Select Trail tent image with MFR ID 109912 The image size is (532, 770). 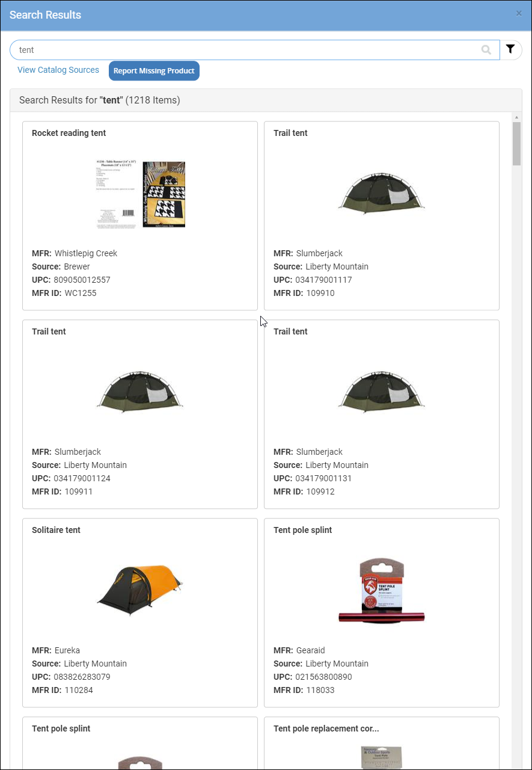tap(382, 390)
